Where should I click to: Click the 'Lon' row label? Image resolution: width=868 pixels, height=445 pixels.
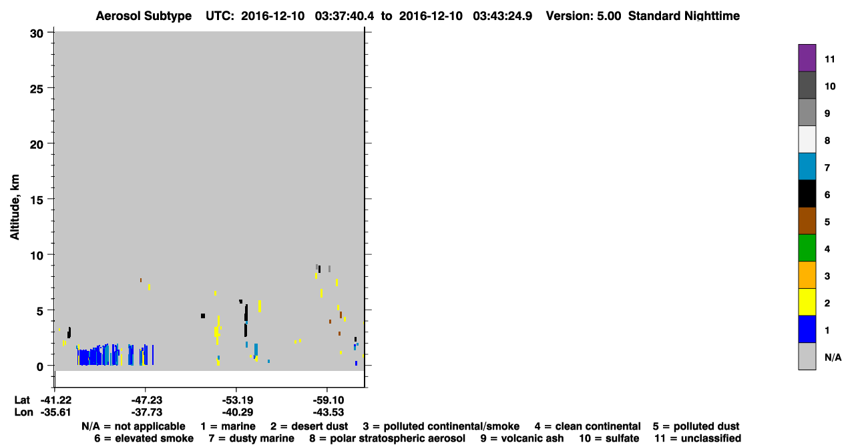click(x=23, y=412)
